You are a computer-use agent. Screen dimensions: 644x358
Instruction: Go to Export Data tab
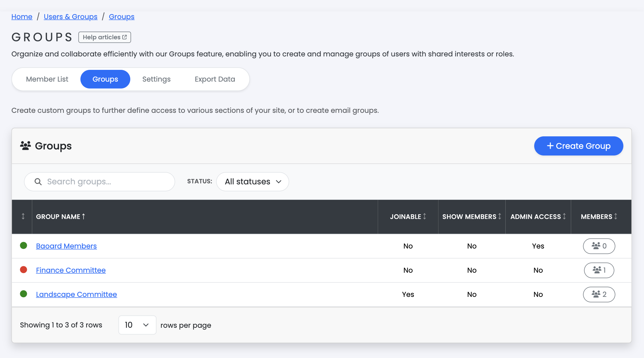pos(215,79)
